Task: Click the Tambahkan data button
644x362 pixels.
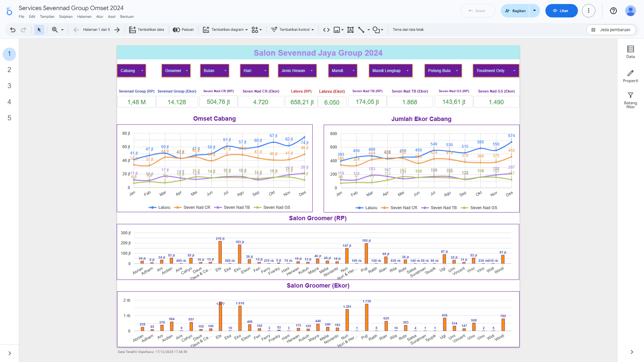Action: point(147,30)
